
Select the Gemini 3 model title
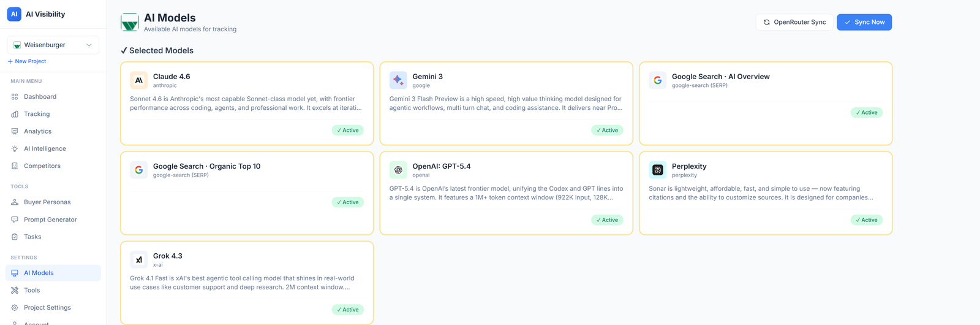[428, 77]
